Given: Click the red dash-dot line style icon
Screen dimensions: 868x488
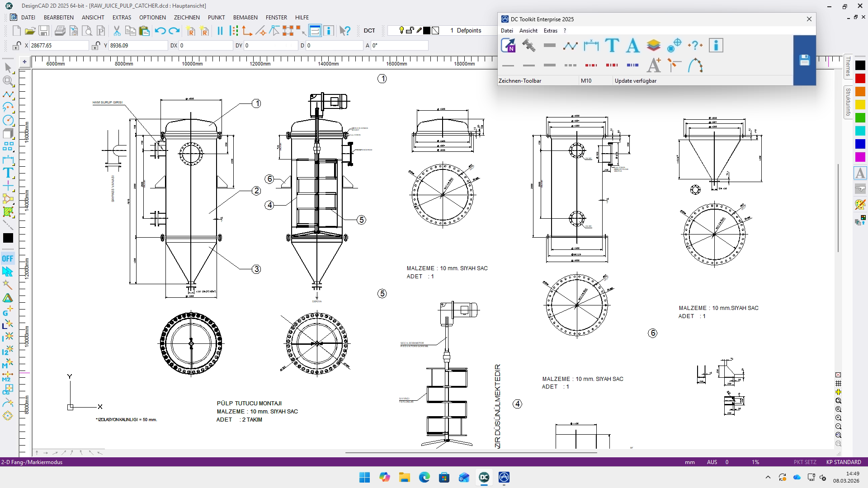Looking at the screenshot, I should (591, 65).
